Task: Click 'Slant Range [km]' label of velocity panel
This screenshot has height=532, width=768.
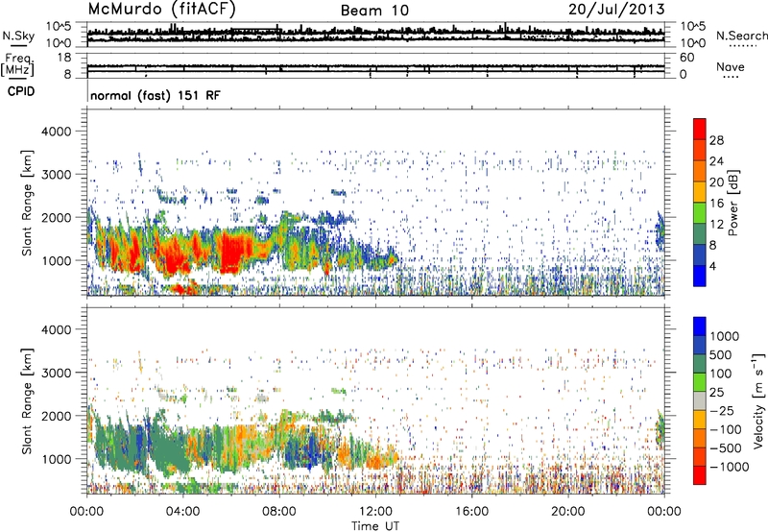Action: (x=27, y=400)
